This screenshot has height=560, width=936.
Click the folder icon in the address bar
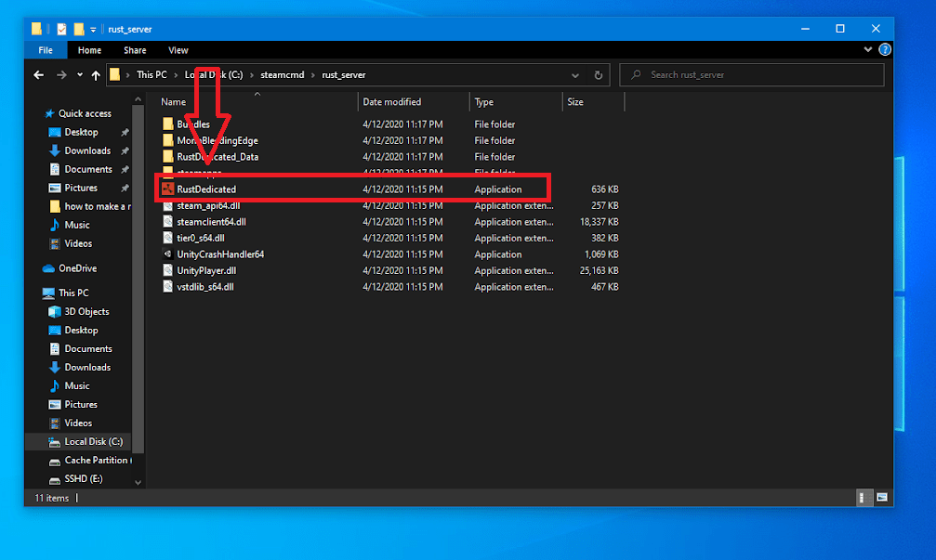pyautogui.click(x=116, y=74)
